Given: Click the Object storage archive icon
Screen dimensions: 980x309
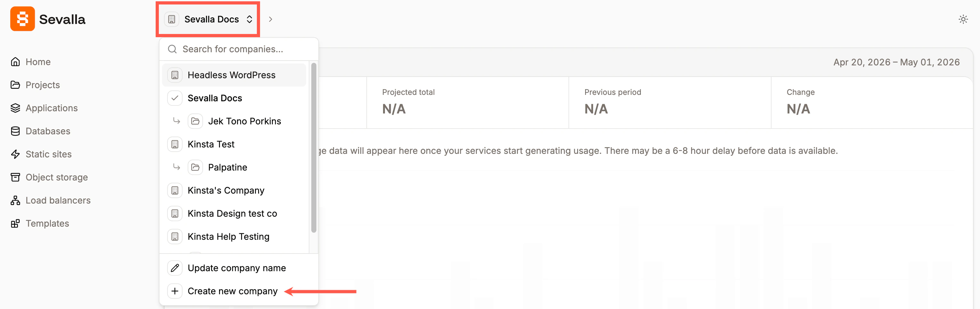Looking at the screenshot, I should tap(15, 177).
